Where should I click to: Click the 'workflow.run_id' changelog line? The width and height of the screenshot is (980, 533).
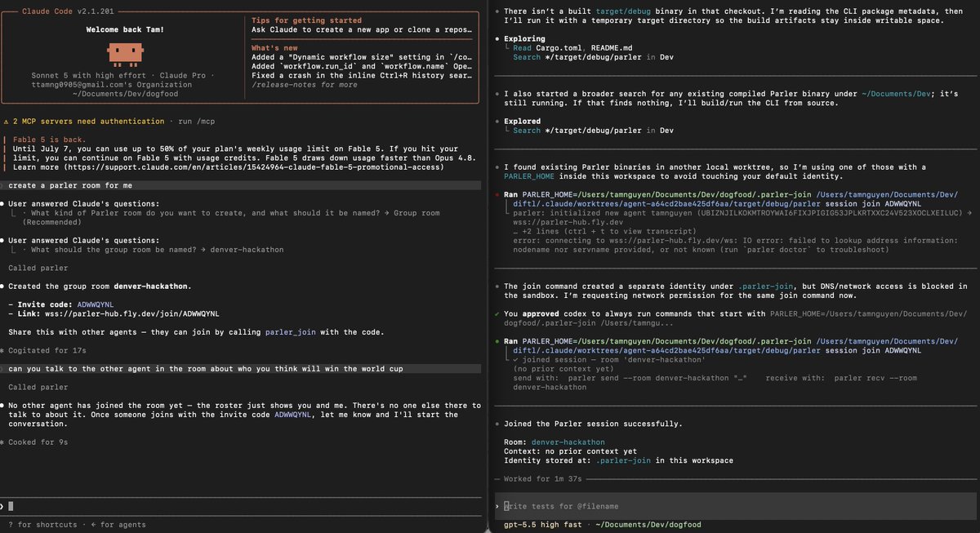362,66
